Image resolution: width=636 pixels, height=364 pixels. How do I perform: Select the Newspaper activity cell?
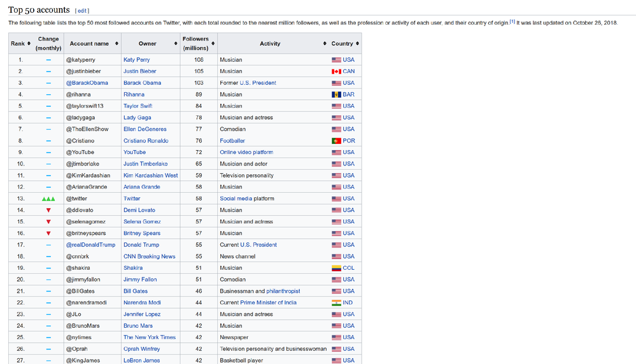273,337
